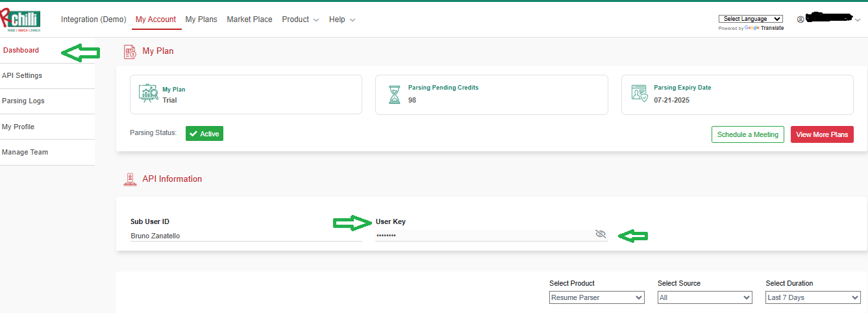This screenshot has width=868, height=313.
Task: Click the Parsing Expiry Date icon
Action: coord(639,94)
